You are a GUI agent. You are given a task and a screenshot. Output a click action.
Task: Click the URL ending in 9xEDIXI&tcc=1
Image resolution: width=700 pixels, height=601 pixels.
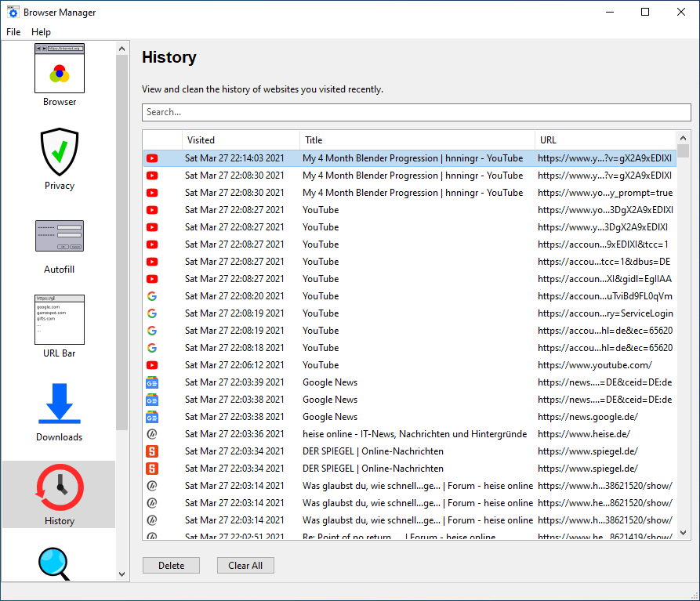coord(603,244)
